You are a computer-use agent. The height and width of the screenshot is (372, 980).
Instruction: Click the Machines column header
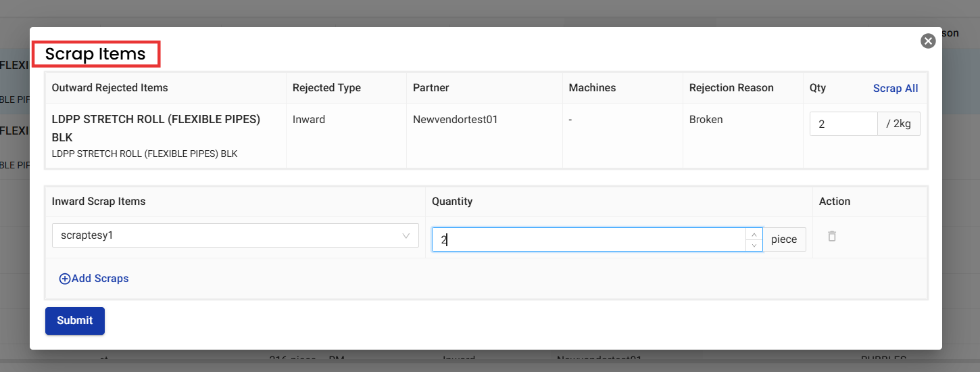pos(592,88)
